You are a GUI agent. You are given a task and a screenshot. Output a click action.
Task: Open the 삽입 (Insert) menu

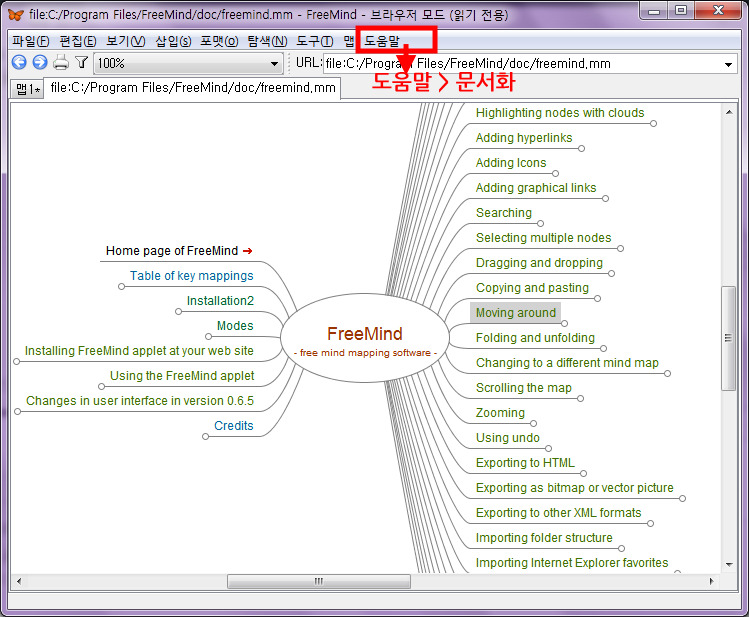tap(173, 41)
